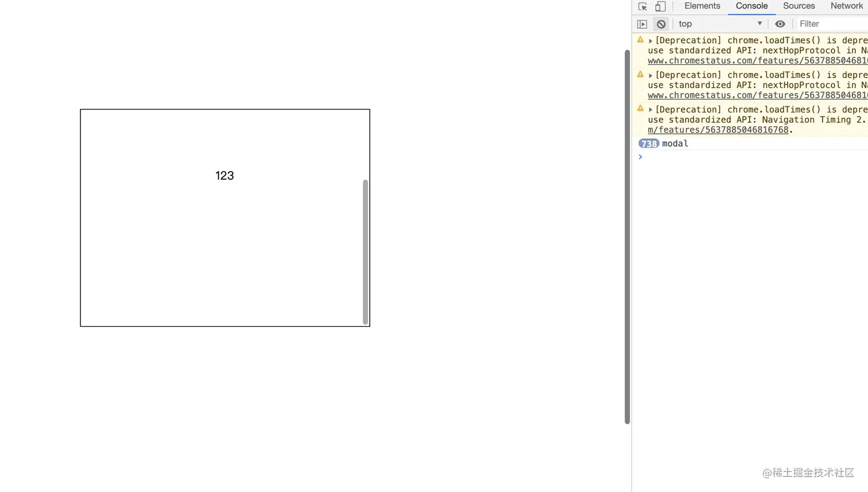Viewport: 868px width, 492px height.
Task: Click the second warning triangle icon
Action: (640, 75)
